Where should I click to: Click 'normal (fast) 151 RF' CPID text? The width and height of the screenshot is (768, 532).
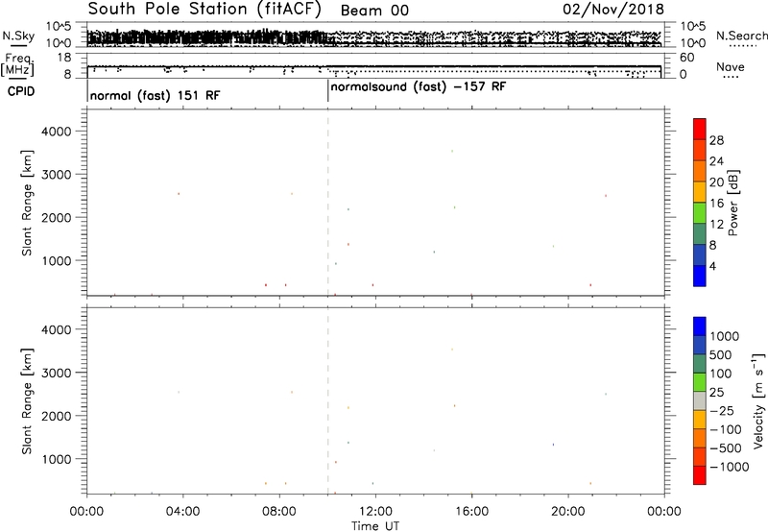[x=155, y=95]
